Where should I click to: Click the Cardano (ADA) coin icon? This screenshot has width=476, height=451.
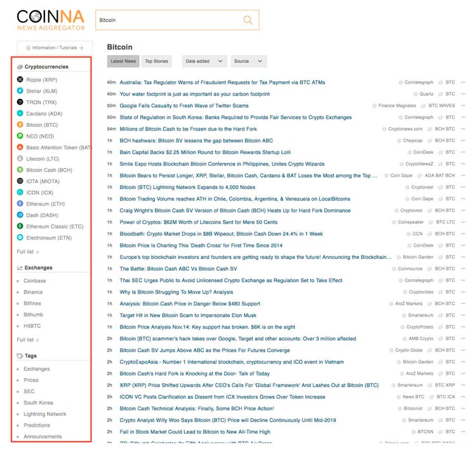20,113
